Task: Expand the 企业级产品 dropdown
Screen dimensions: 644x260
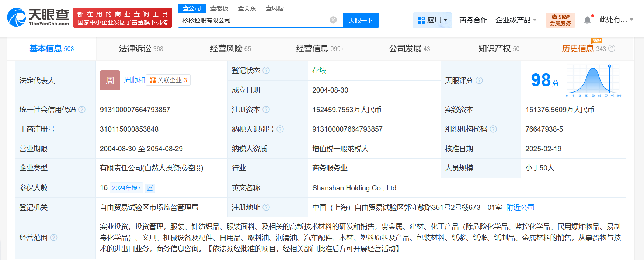Action: [x=516, y=20]
